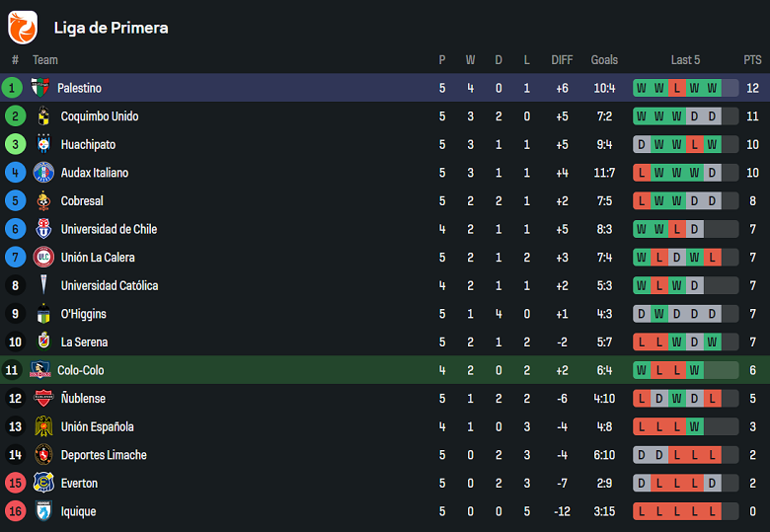Click the Universidad de Chile crest
Viewport: 770px width, 532px height.
(43, 229)
